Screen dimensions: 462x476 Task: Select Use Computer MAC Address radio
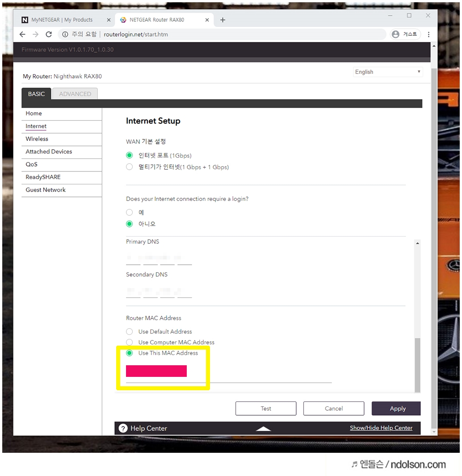pyautogui.click(x=130, y=342)
